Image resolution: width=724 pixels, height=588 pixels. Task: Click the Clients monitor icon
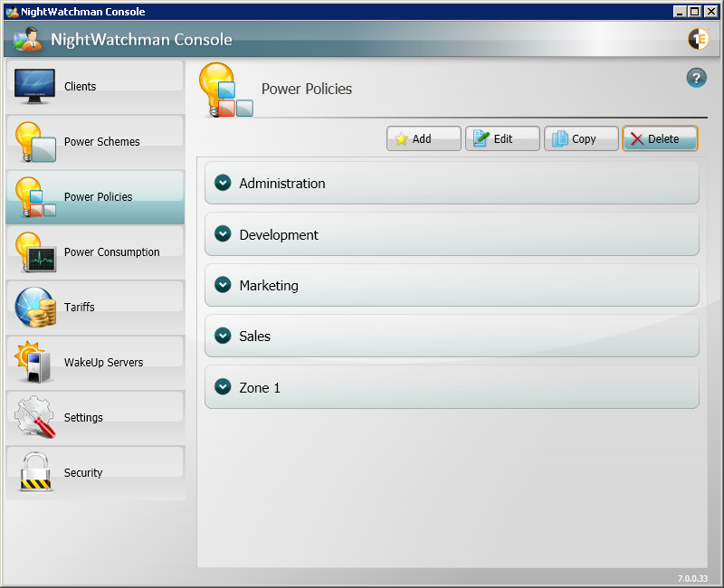point(35,87)
